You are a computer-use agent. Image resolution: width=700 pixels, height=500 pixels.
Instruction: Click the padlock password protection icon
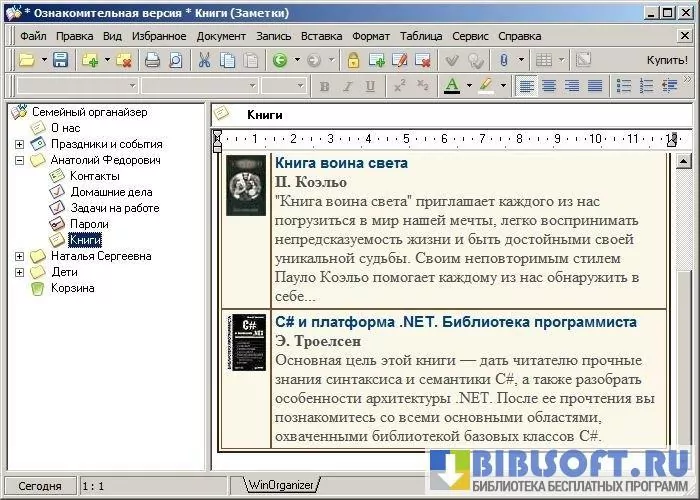353,61
